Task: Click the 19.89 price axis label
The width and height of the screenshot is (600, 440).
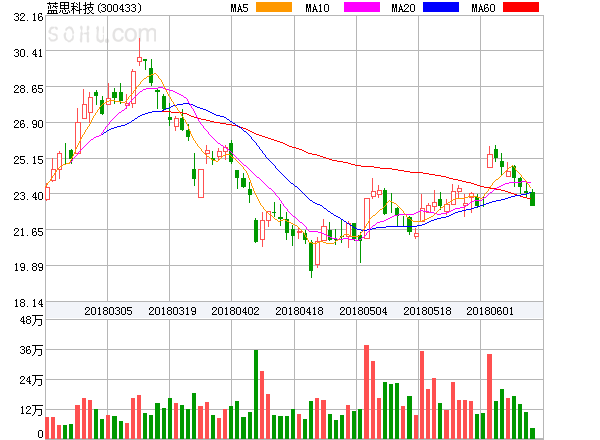Action: (28, 267)
